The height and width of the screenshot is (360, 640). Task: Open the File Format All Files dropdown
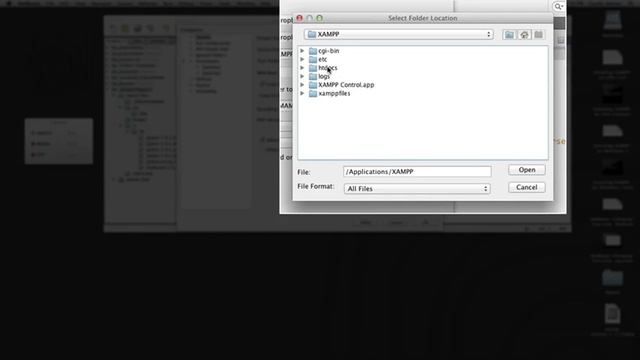[417, 189]
